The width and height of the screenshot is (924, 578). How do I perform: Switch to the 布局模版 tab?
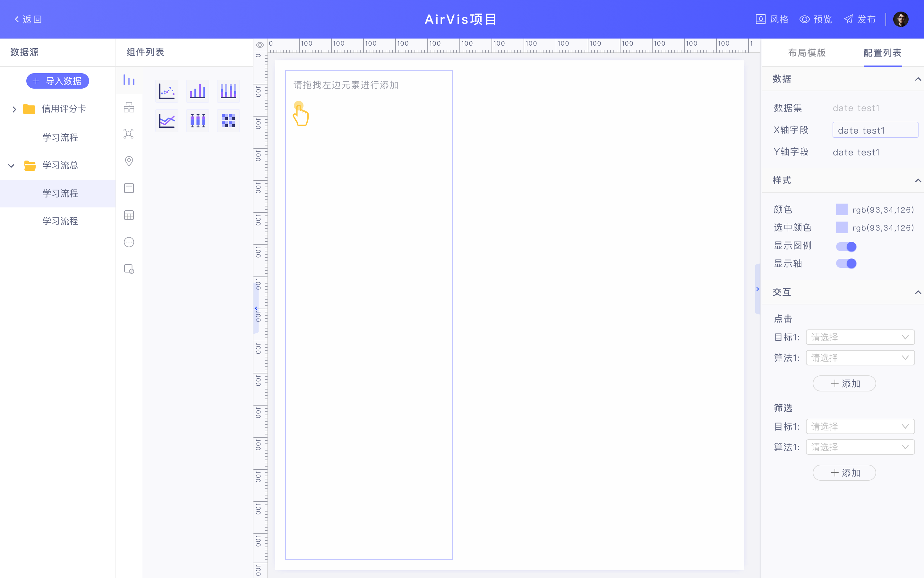(807, 53)
